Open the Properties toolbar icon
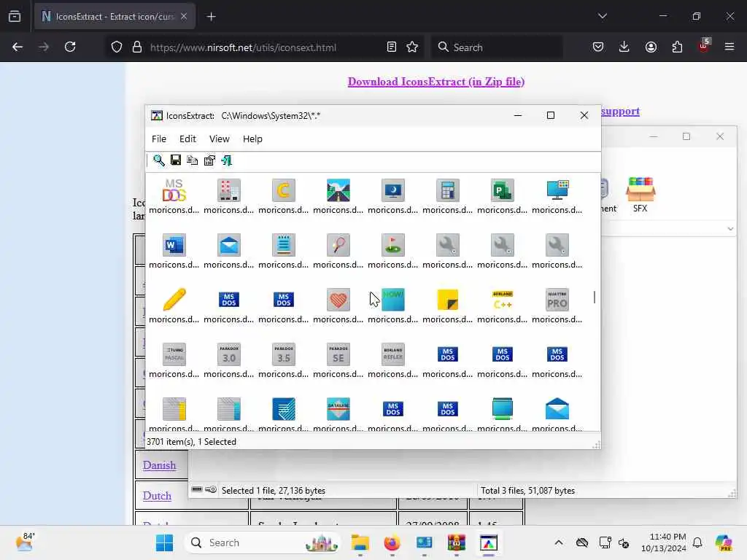747x560 pixels. [x=209, y=160]
